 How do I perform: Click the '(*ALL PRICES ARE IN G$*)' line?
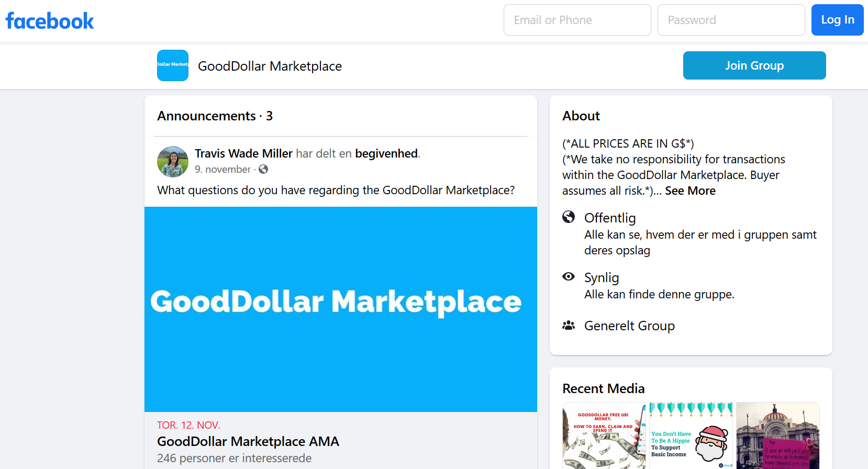(628, 143)
